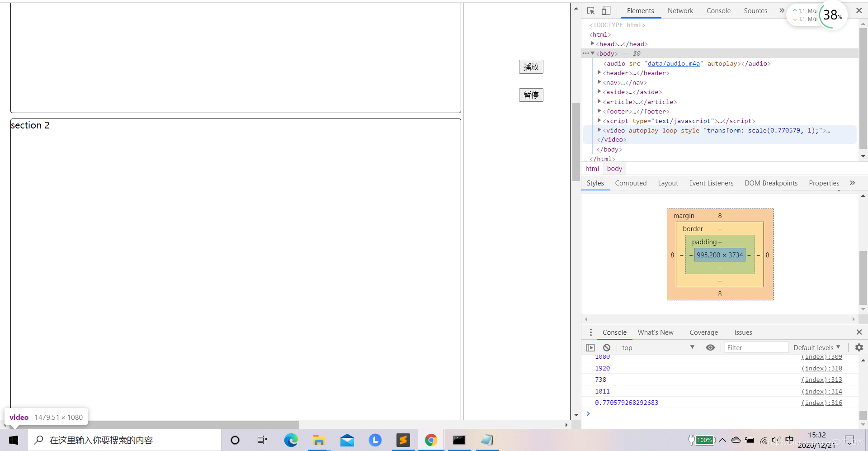Open Task View icon
This screenshot has height=451, width=868.
click(262, 440)
